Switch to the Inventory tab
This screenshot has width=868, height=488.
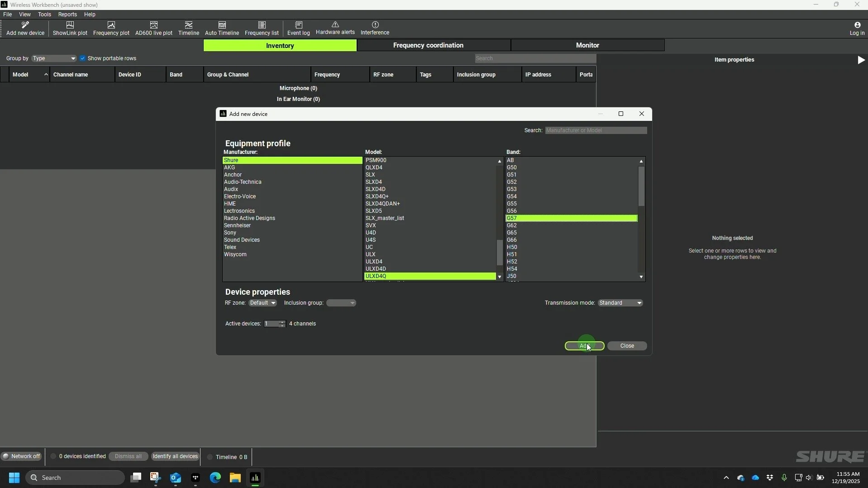coord(280,45)
